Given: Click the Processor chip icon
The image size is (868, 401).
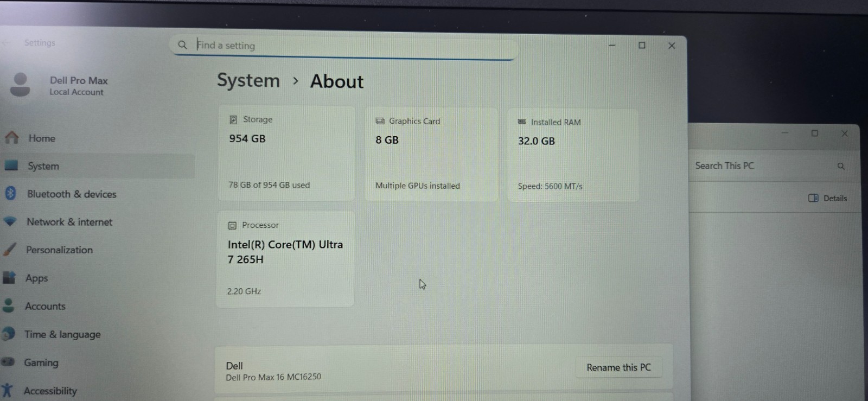Looking at the screenshot, I should [x=232, y=225].
